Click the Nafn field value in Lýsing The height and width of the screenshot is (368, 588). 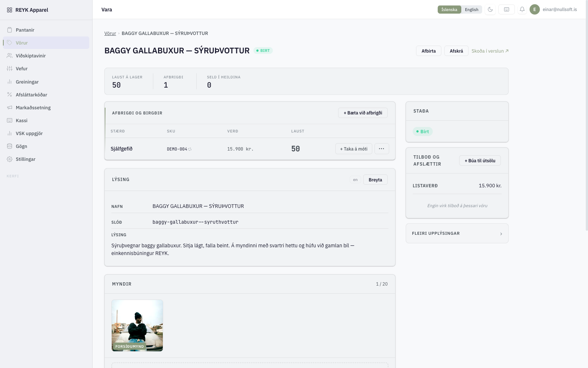click(x=198, y=206)
